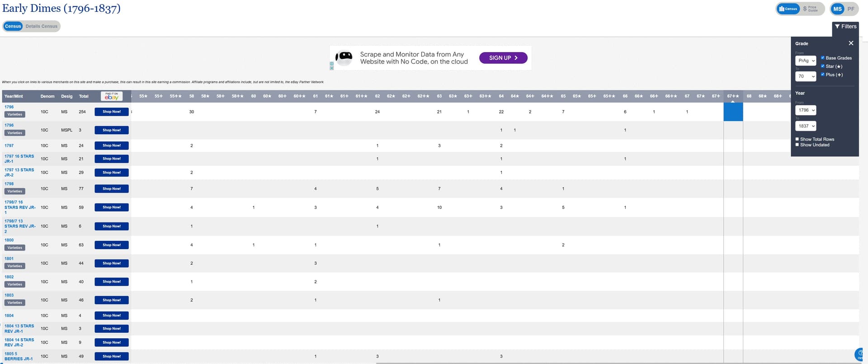Enable Show Total Rows checkbox

(797, 139)
